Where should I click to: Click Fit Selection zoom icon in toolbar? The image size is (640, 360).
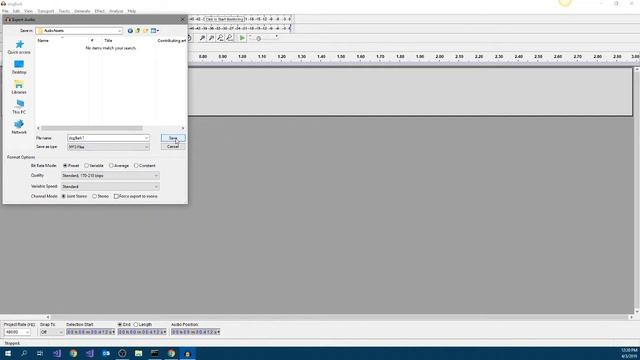pos(220,38)
